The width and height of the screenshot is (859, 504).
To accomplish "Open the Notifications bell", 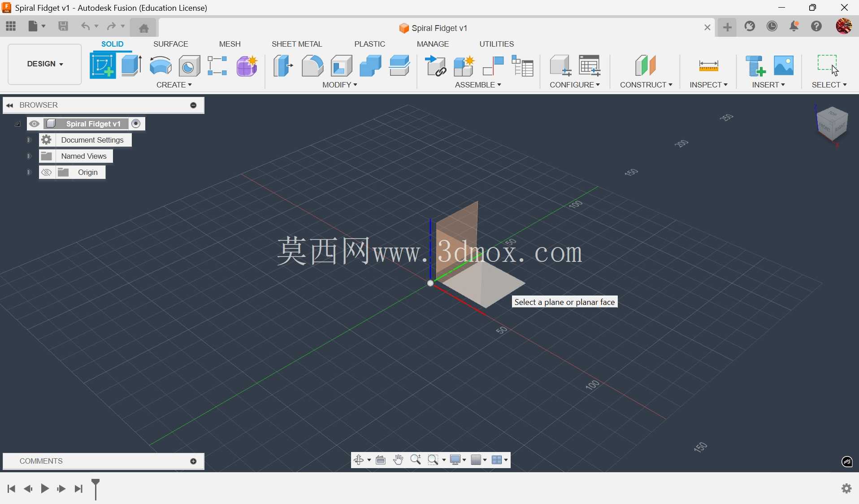I will pos(794,26).
